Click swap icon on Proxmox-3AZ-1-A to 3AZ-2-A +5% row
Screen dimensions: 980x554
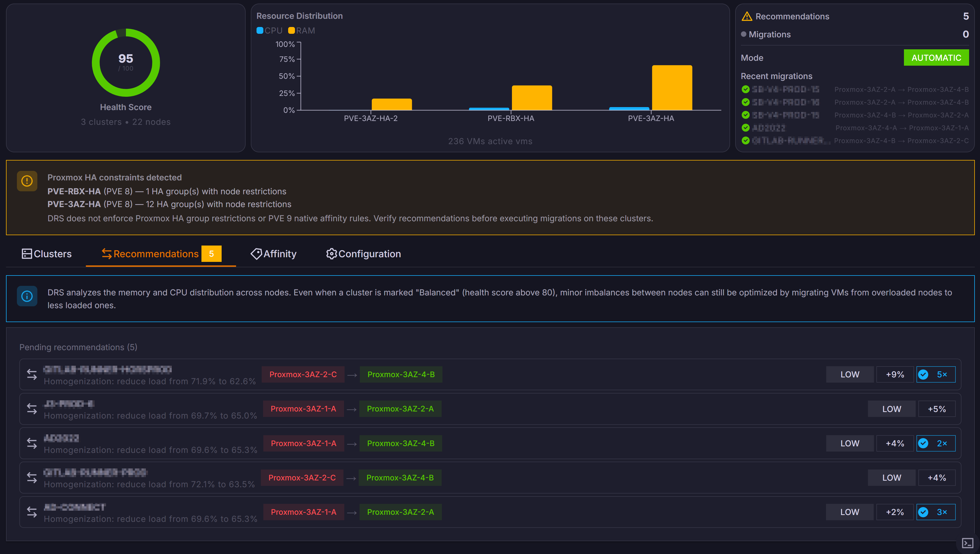(x=32, y=409)
